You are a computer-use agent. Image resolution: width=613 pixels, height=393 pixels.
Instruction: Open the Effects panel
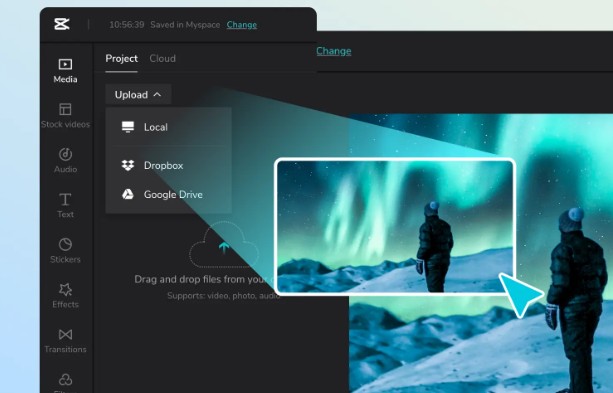pyautogui.click(x=65, y=296)
